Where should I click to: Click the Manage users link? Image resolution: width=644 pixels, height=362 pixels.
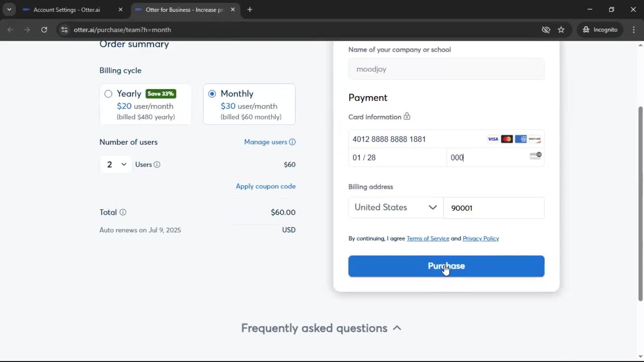tap(266, 142)
